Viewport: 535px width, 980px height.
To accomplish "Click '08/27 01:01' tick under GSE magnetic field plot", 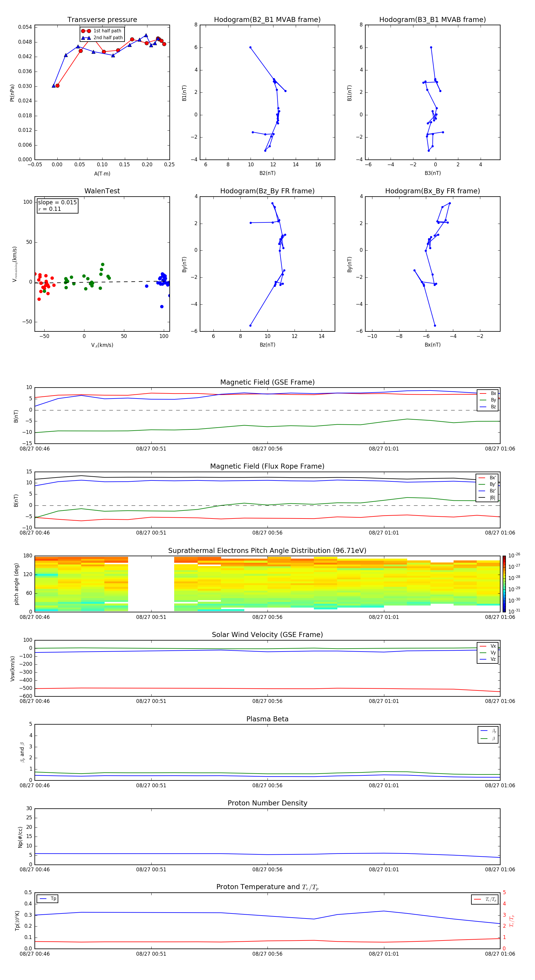I will (384, 449).
